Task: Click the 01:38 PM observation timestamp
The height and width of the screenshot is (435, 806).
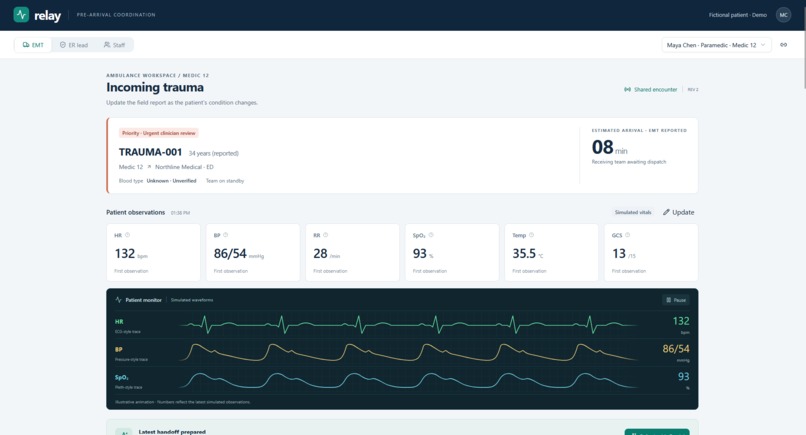Action: pyautogui.click(x=180, y=213)
